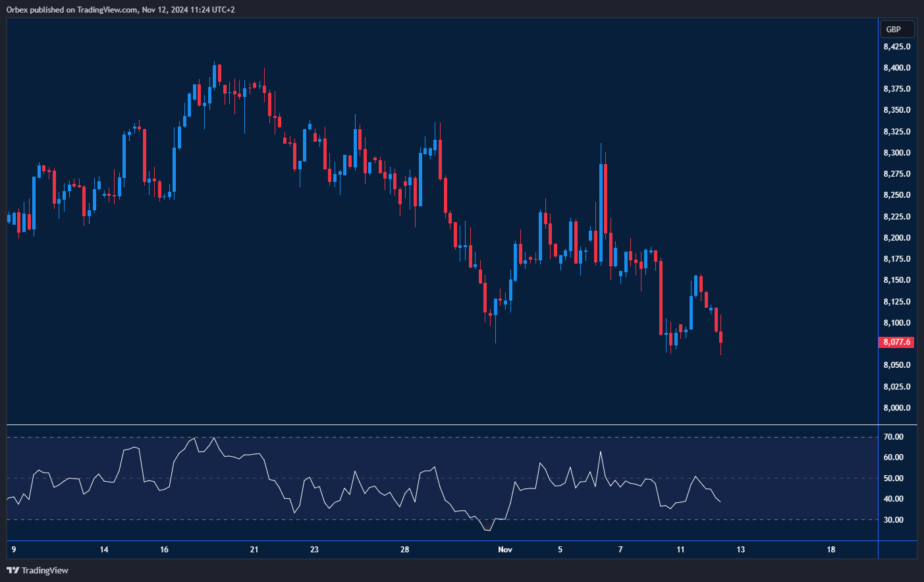
Task: Click the 21 date on the time axis
Action: tap(254, 550)
